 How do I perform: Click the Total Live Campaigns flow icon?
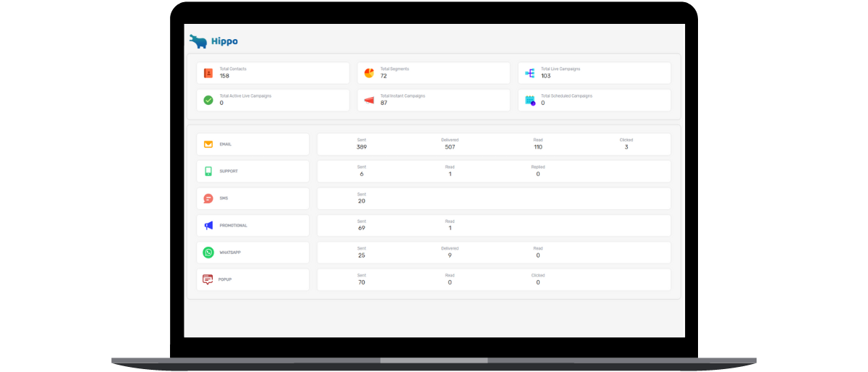click(x=529, y=73)
